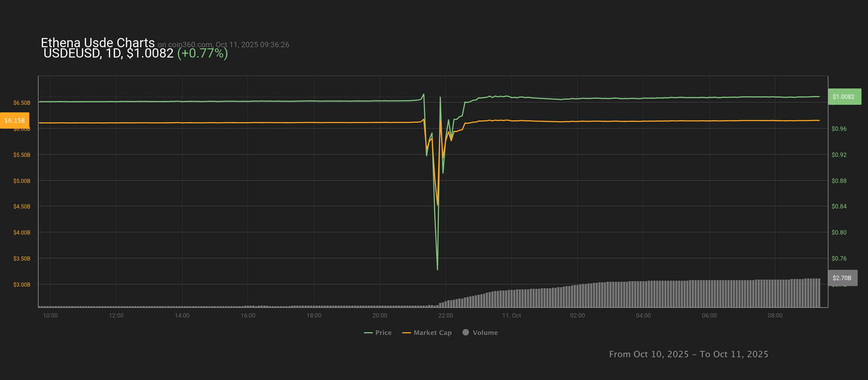The width and height of the screenshot is (868, 380).
Task: Click the +0.77% change percentage
Action: coord(202,53)
